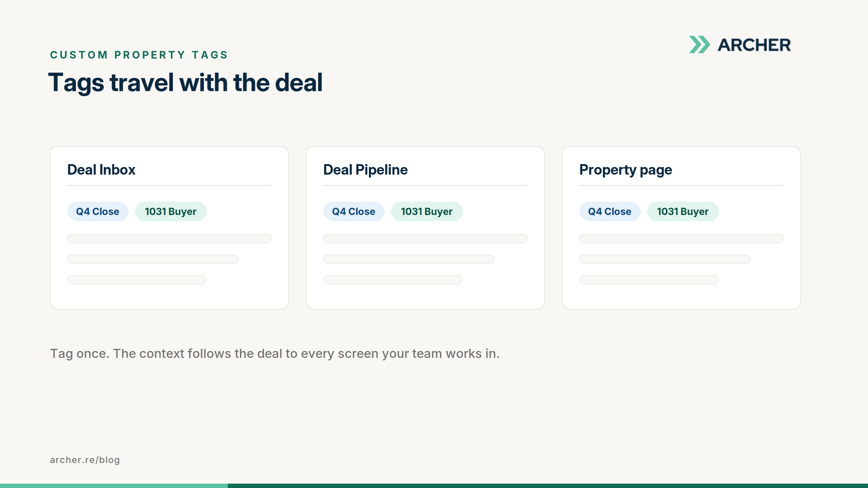Image resolution: width=868 pixels, height=488 pixels.
Task: Click 1031 Buyer tag in Deal Pipeline card
Action: tap(427, 211)
